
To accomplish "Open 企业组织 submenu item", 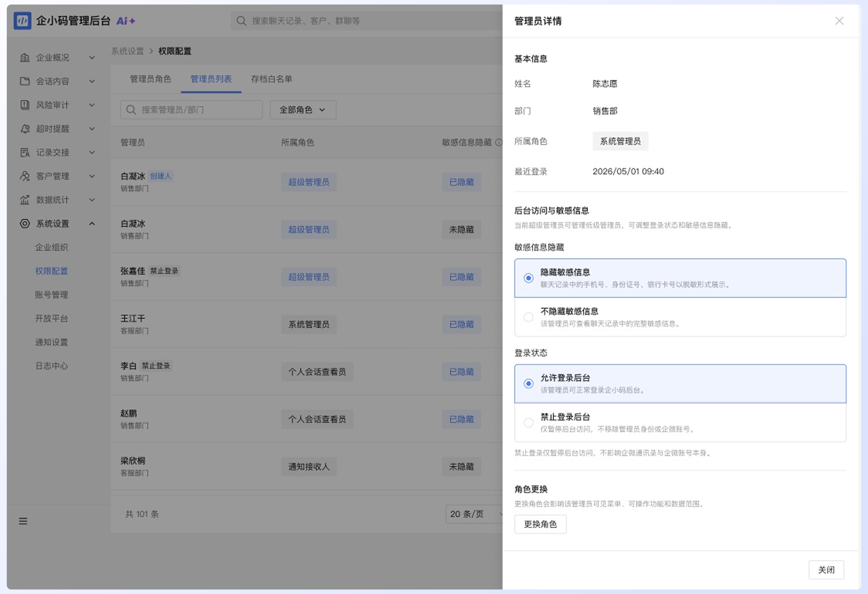I will tap(52, 247).
